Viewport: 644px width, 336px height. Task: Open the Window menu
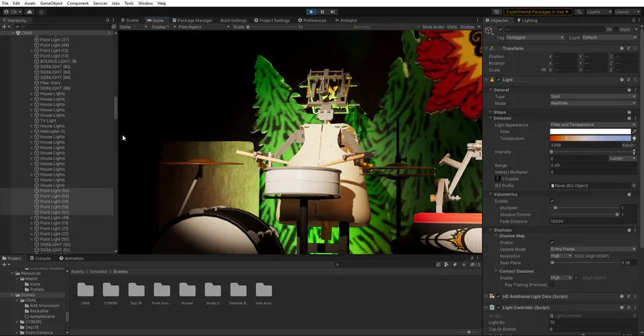(x=145, y=4)
